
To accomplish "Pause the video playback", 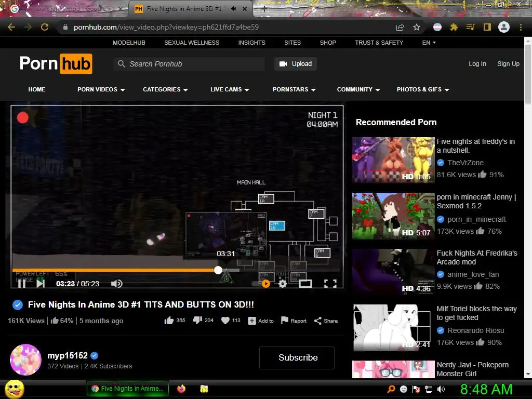I will [x=22, y=284].
